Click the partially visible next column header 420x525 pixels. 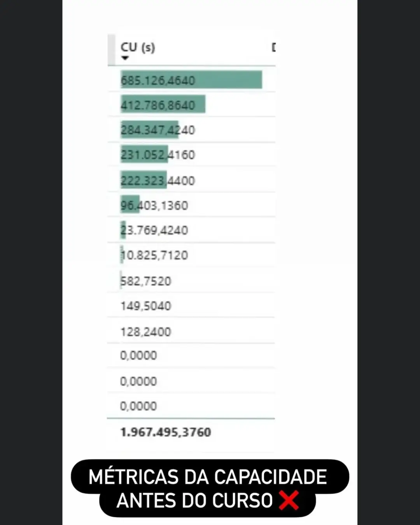click(x=273, y=47)
